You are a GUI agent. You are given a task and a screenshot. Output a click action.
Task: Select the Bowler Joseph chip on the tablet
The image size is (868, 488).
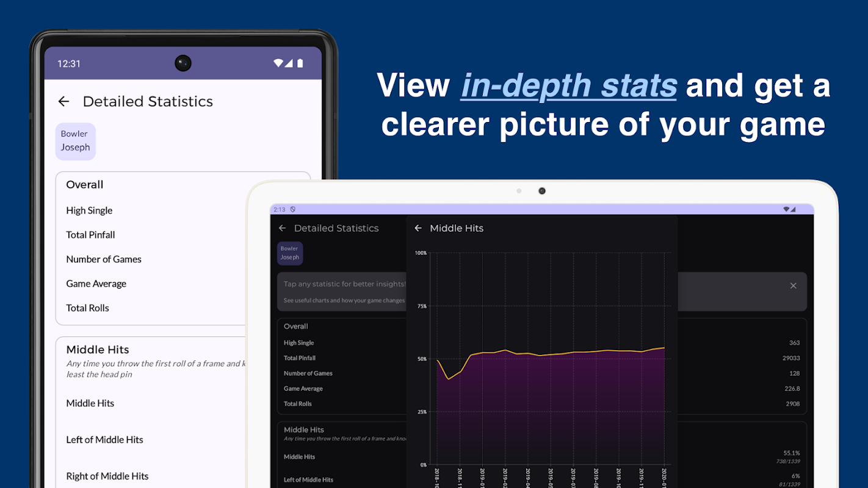(290, 253)
